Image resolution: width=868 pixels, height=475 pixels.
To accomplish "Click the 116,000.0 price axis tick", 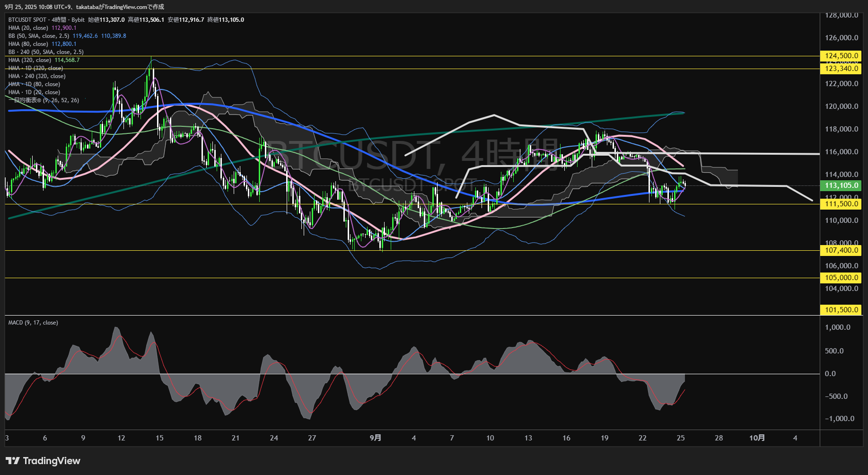I will click(842, 152).
